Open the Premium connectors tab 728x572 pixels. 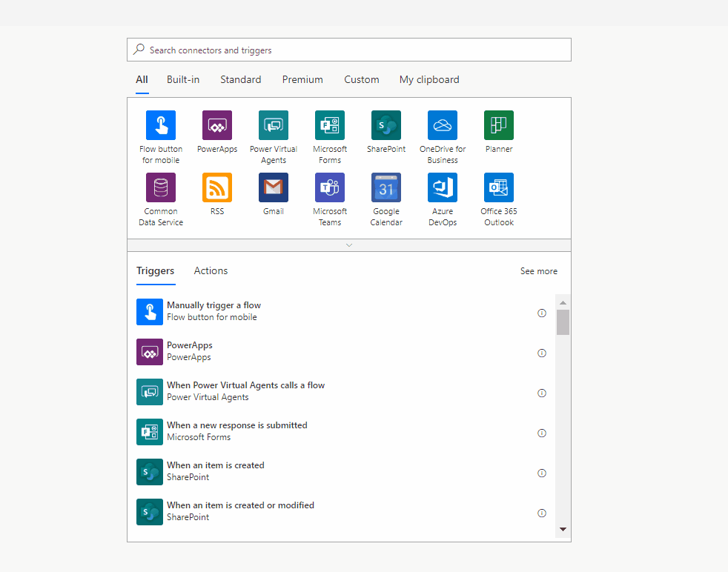click(x=302, y=80)
